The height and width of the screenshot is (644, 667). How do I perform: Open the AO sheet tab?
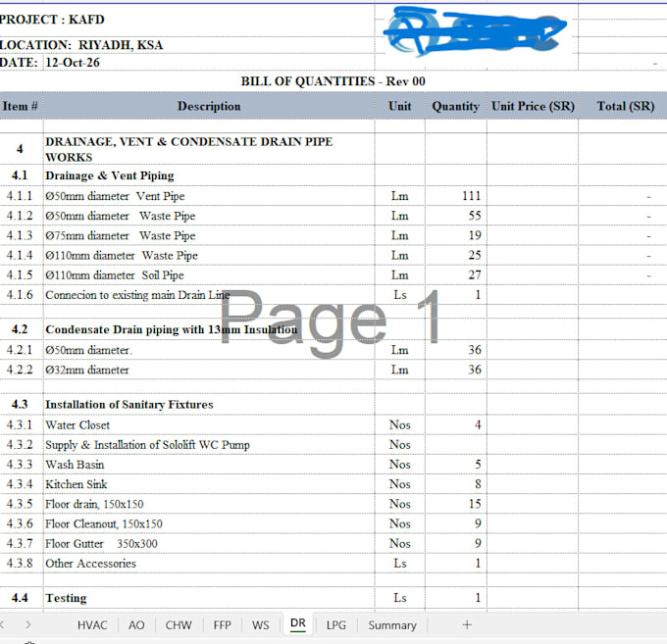pyautogui.click(x=136, y=624)
